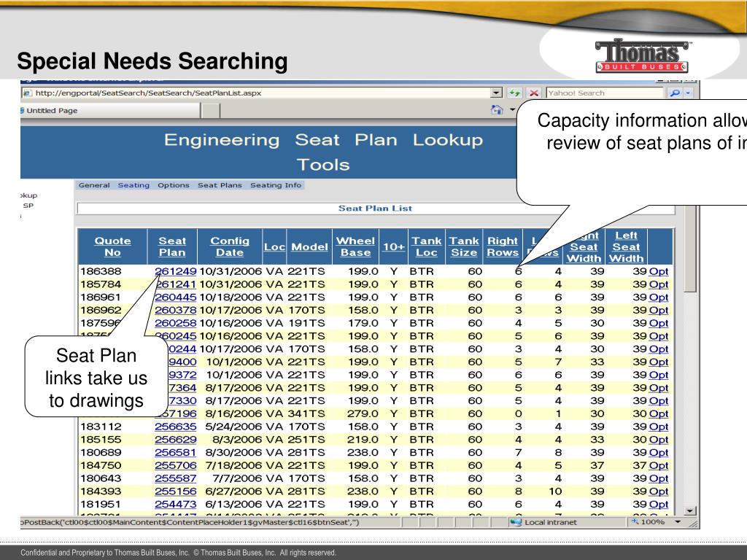Screen dimensions: 747x560
Task: Open seat plan 254473 drawing link
Action: coord(175,504)
